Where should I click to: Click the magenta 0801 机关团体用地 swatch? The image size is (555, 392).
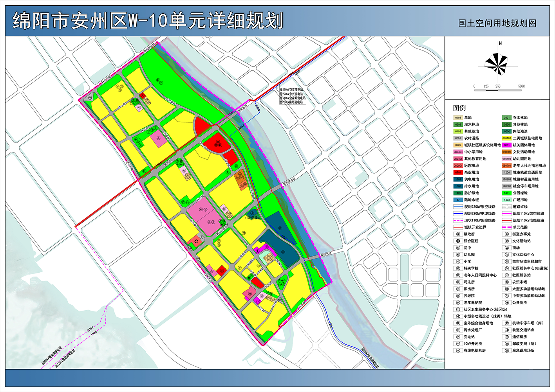(x=506, y=145)
